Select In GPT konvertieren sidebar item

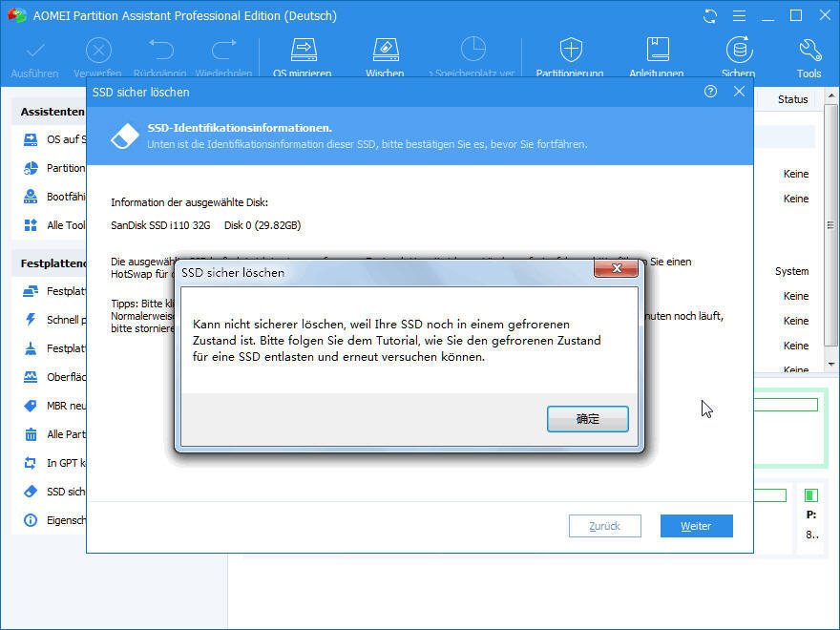(x=53, y=463)
